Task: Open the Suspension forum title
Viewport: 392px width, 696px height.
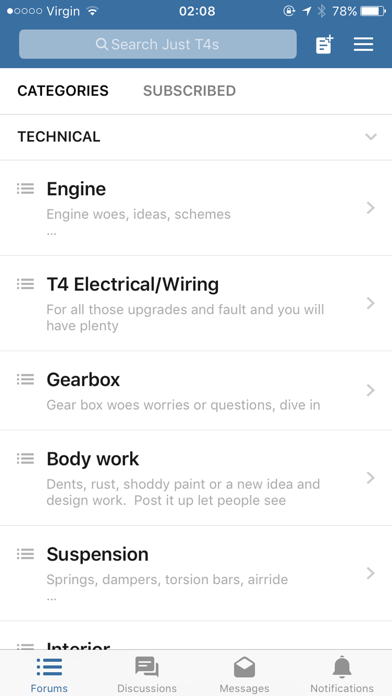Action: pos(98,554)
